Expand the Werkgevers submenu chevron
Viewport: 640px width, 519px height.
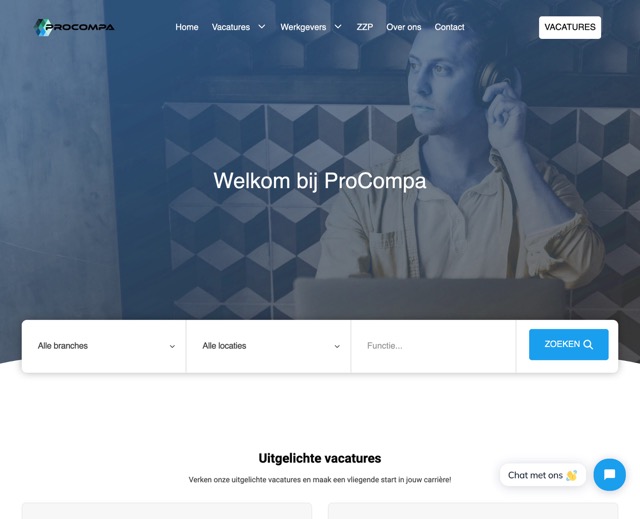(338, 27)
